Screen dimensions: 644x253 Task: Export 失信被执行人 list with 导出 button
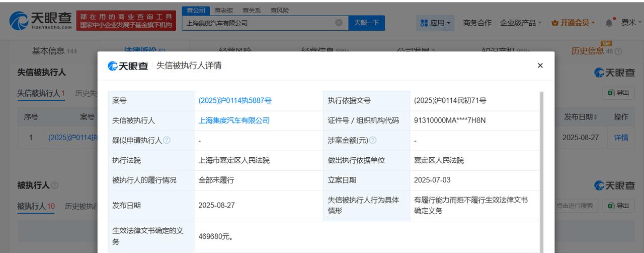pyautogui.click(x=618, y=93)
